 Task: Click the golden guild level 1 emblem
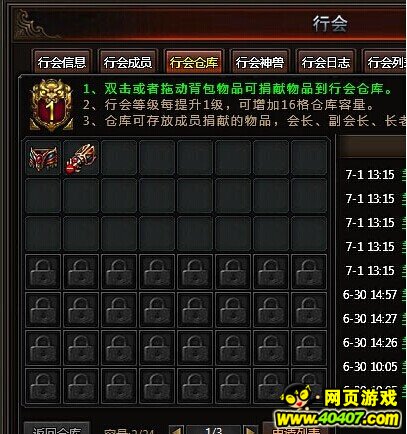(51, 104)
